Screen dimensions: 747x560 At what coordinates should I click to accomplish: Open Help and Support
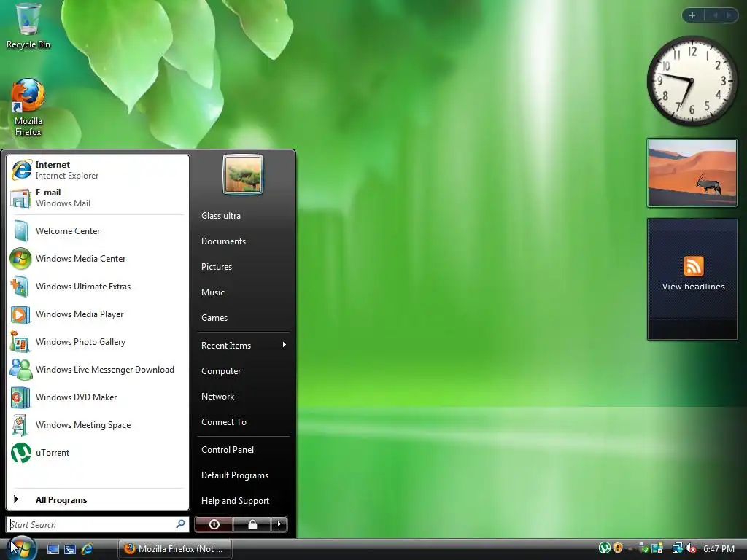tap(243, 501)
